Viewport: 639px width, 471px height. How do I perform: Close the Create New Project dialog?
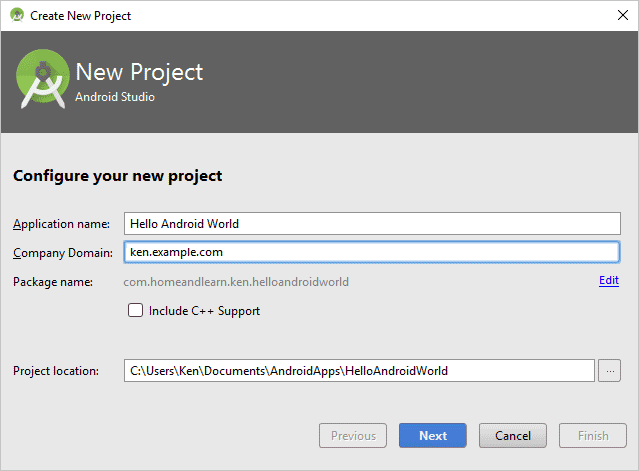pyautogui.click(x=622, y=15)
